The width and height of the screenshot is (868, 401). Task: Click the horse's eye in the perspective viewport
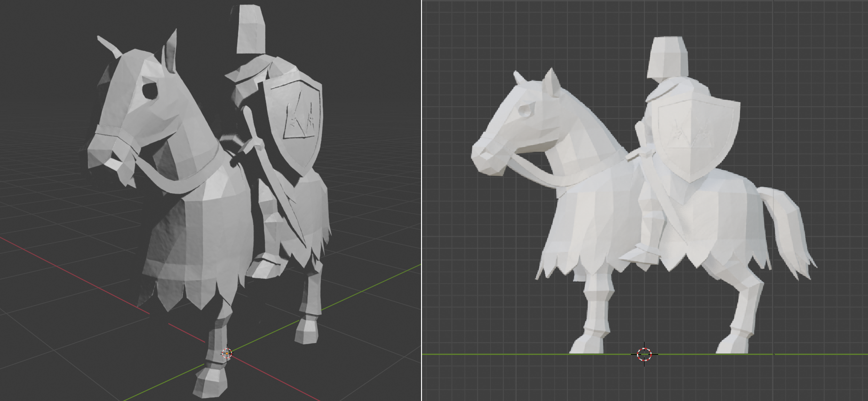150,90
